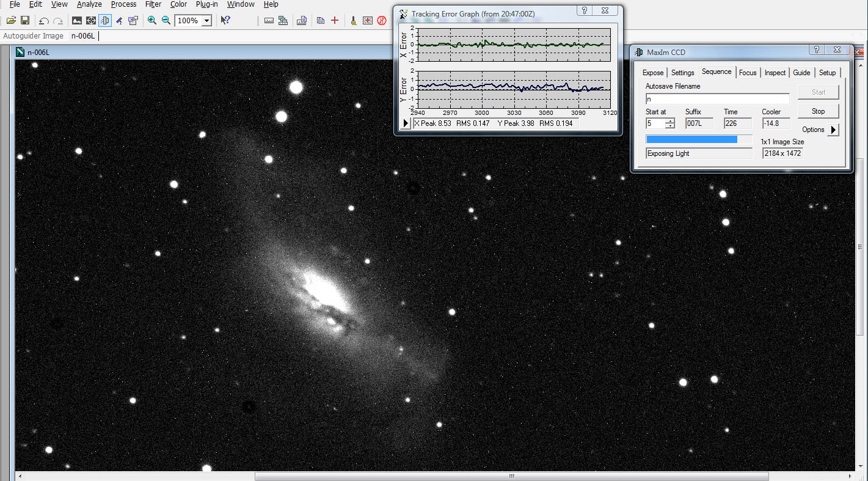Open the zoom percentage dropdown
The height and width of the screenshot is (481, 868).
[x=206, y=21]
